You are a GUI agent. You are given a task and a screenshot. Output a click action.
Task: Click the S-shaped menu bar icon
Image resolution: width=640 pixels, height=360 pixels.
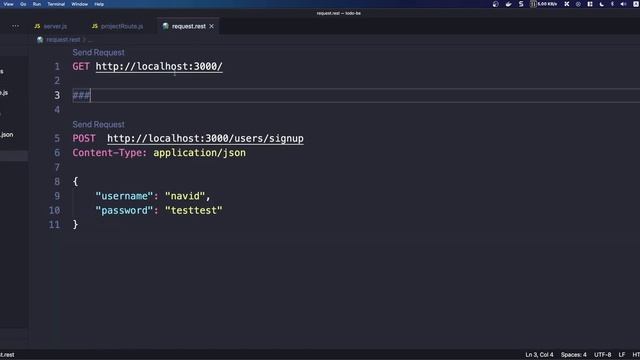[x=521, y=4]
